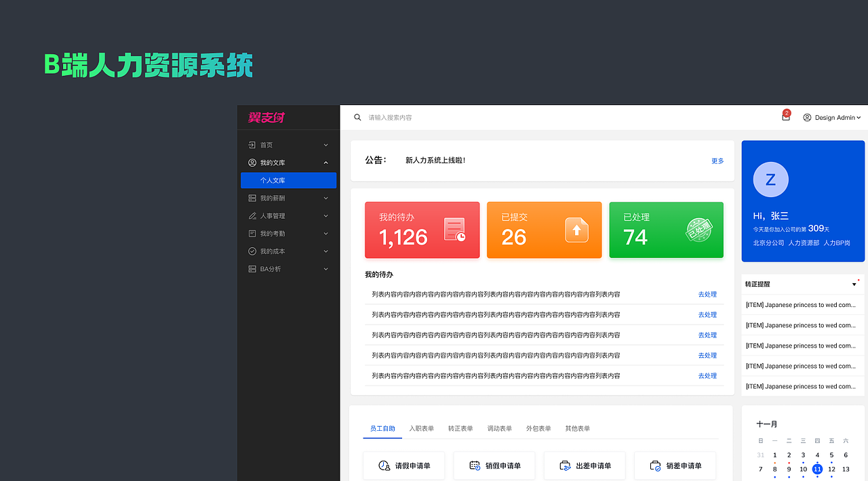This screenshot has height=481, width=868.
Task: Select date 8 in the calendar
Action: (774, 469)
